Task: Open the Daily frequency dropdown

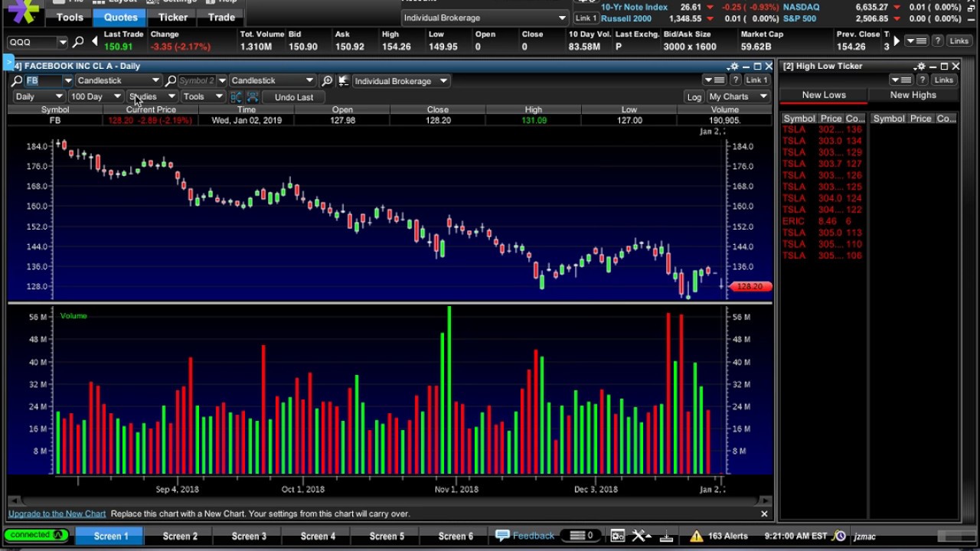Action: [x=39, y=97]
